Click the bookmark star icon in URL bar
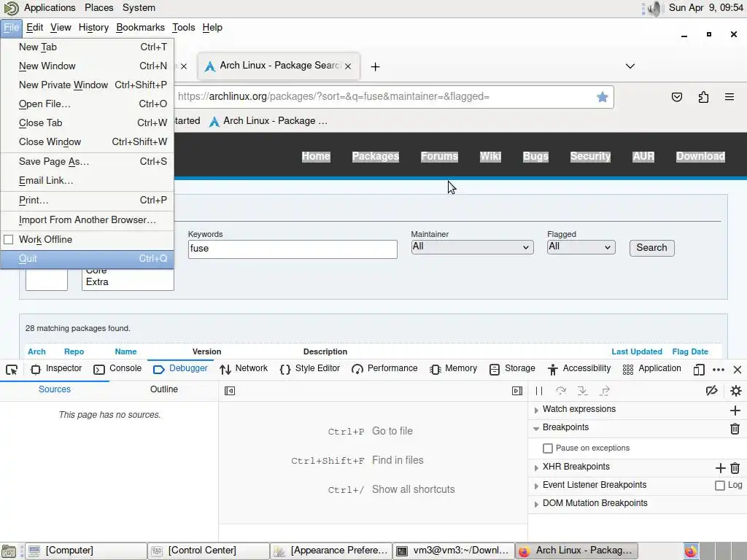Screen dimensions: 747x560 (602, 97)
